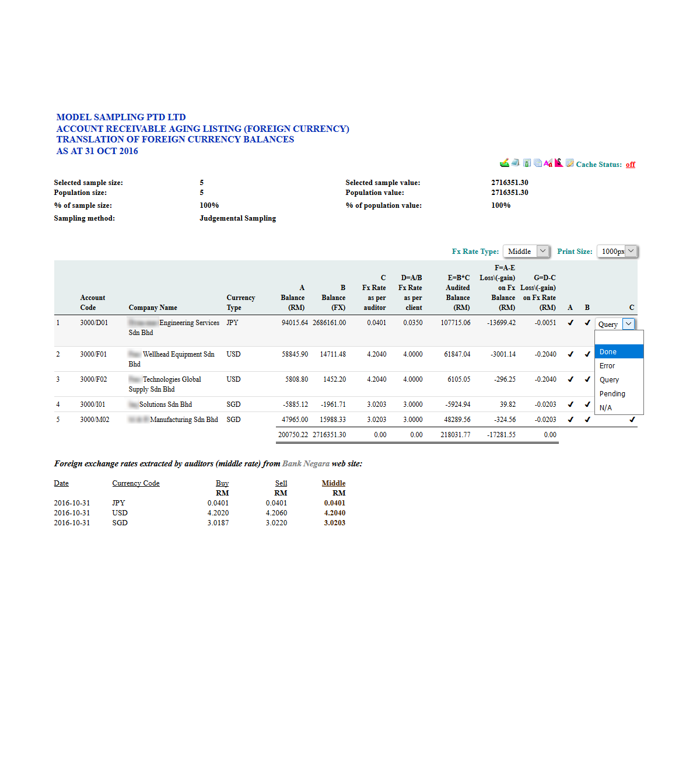Viewport: 700px width, 778px height.
Task: Toggle column B checkmark for account 3000/F02
Action: [x=587, y=379]
